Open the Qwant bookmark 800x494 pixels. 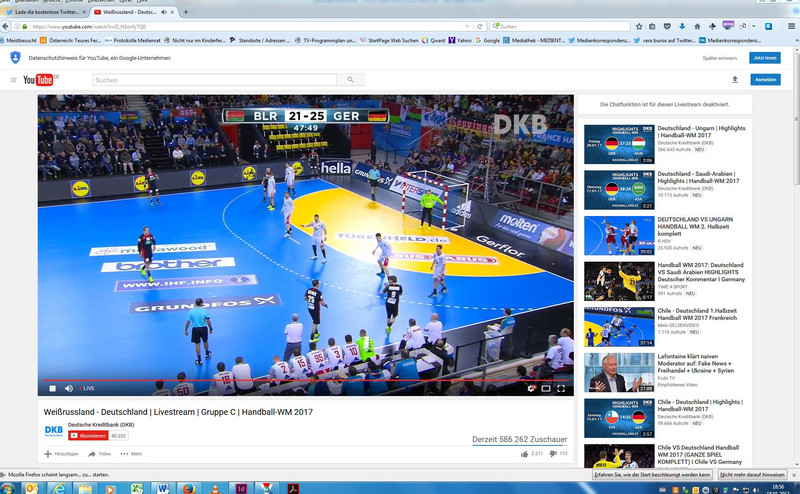click(434, 40)
